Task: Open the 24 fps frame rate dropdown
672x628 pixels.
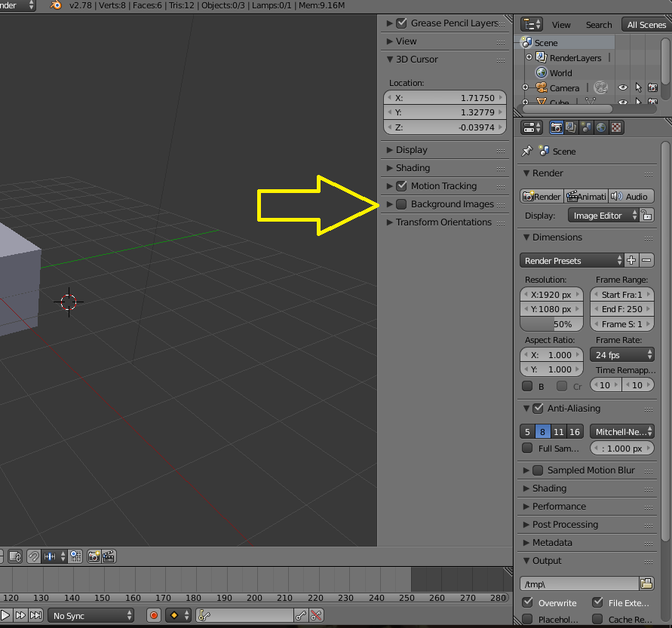Action: tap(622, 354)
